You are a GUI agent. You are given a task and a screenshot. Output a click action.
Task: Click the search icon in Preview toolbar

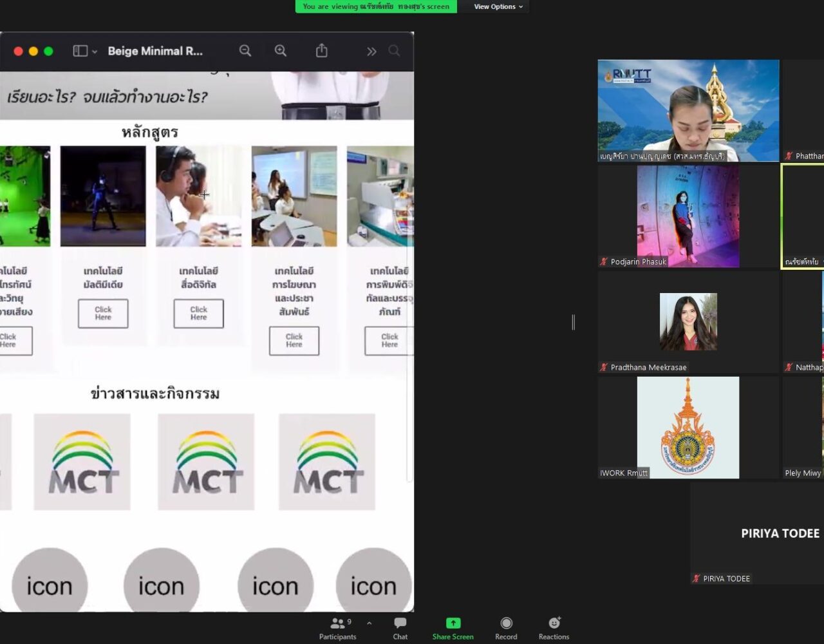click(394, 51)
